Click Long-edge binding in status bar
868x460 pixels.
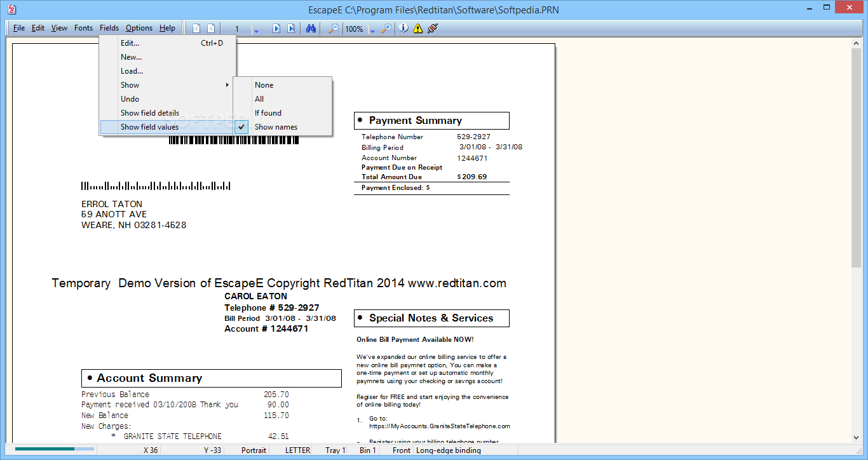449,450
